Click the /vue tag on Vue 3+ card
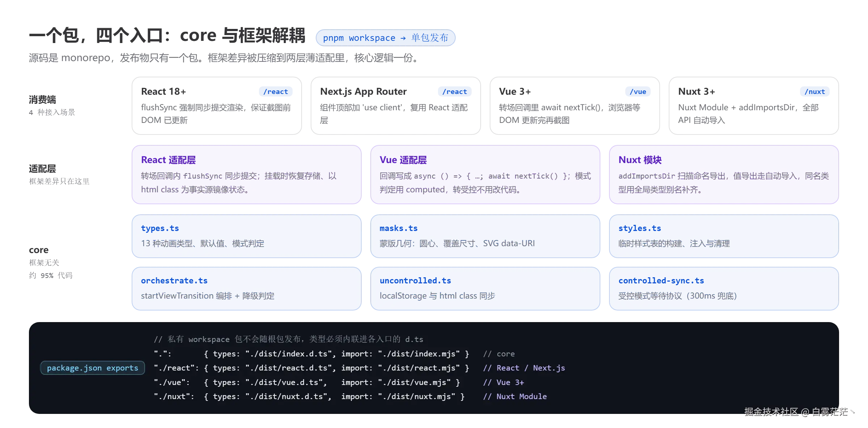The width and height of the screenshot is (868, 428). pyautogui.click(x=638, y=92)
